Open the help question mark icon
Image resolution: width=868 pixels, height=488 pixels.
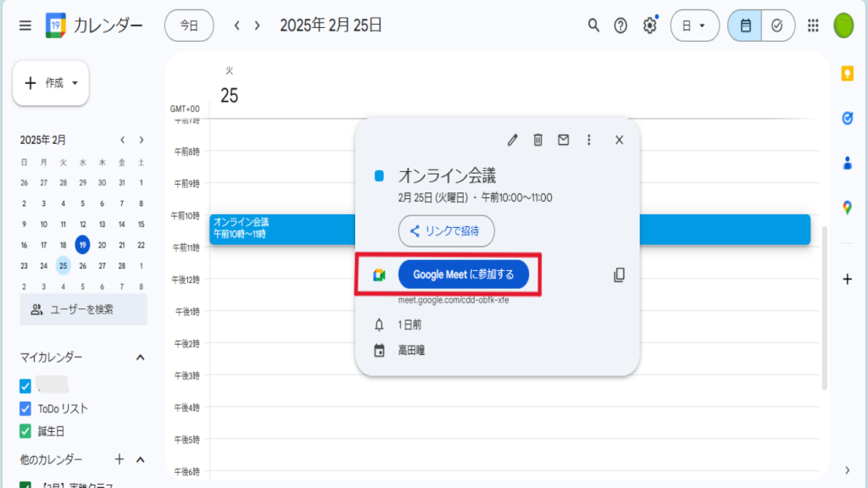(620, 25)
